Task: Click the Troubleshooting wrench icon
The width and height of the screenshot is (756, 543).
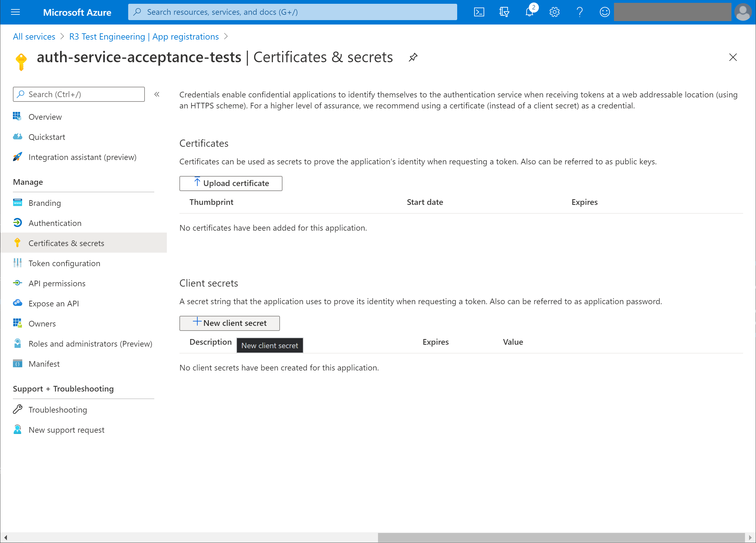Action: (x=17, y=409)
